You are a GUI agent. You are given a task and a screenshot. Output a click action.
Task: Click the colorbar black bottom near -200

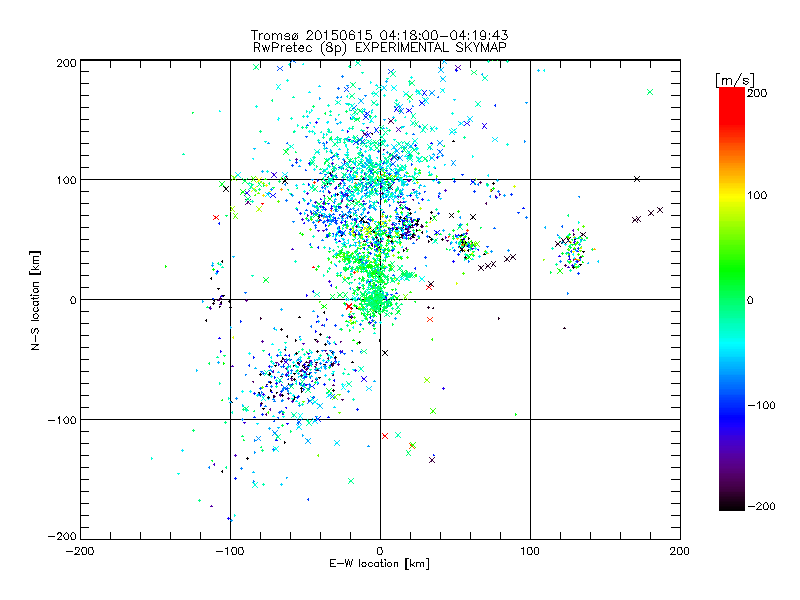coord(732,503)
